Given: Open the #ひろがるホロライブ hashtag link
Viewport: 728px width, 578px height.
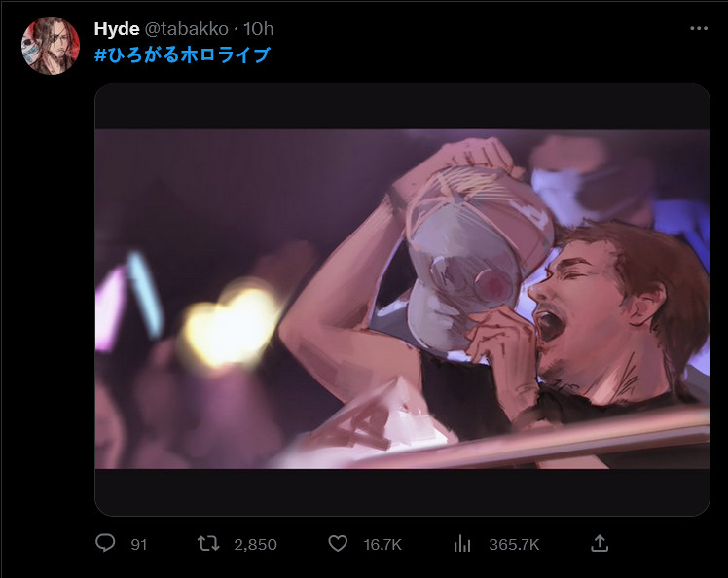Looking at the screenshot, I should click(x=182, y=54).
